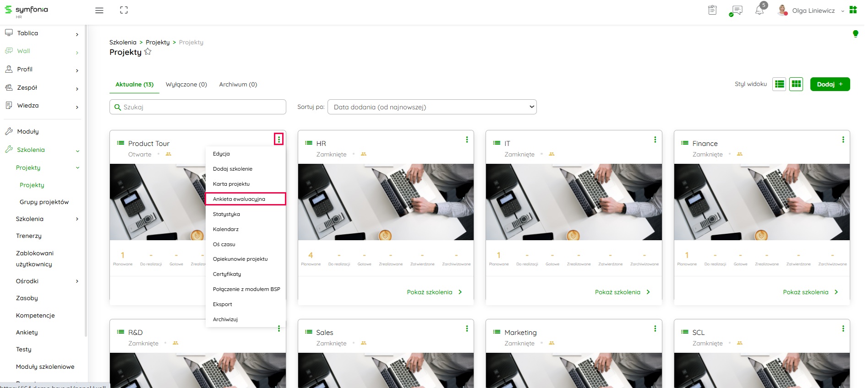This screenshot has width=868, height=388.
Task: Switch to the Archiwum tab
Action: pyautogui.click(x=238, y=85)
